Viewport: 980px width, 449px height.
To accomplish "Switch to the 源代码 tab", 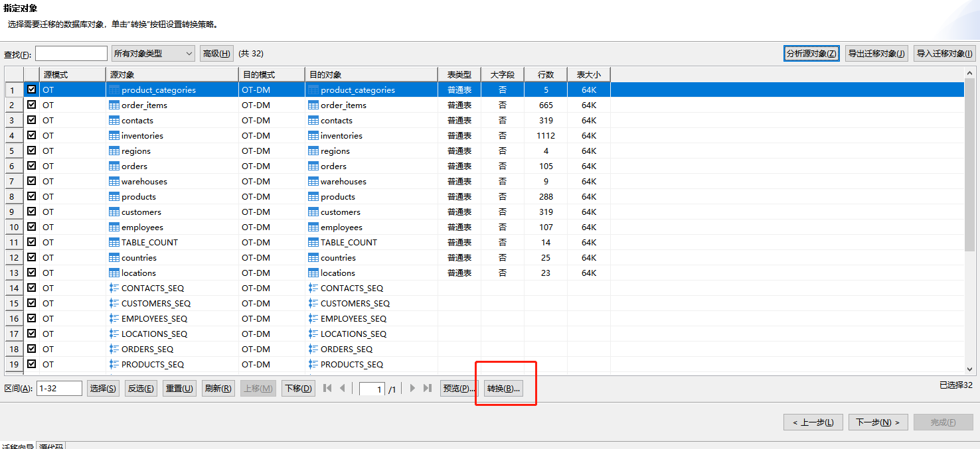I will 51,446.
